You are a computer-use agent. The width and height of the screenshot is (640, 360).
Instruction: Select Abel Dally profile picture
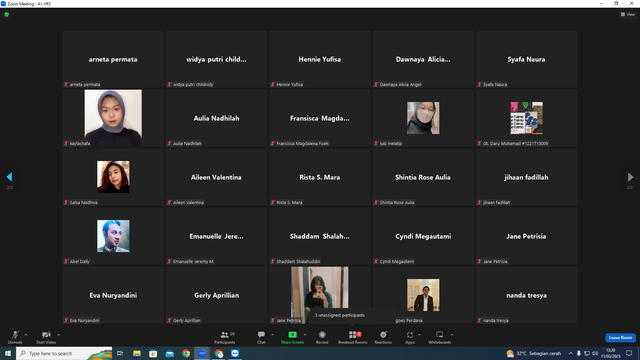[113, 236]
